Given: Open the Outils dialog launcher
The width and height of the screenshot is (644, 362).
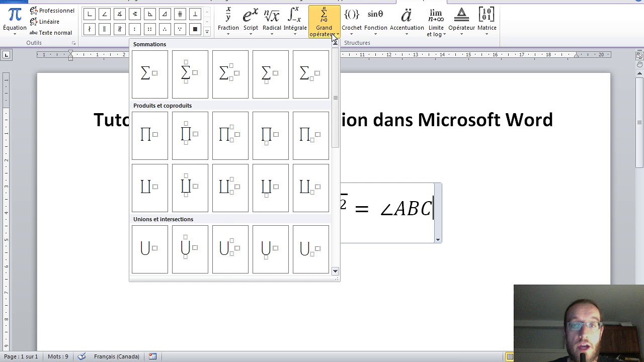Looking at the screenshot, I should tap(73, 43).
